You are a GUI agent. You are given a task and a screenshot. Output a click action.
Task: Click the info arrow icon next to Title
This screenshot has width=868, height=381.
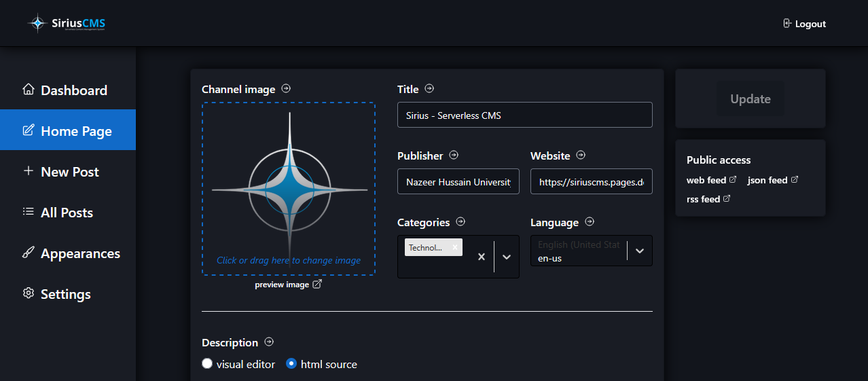pyautogui.click(x=429, y=88)
